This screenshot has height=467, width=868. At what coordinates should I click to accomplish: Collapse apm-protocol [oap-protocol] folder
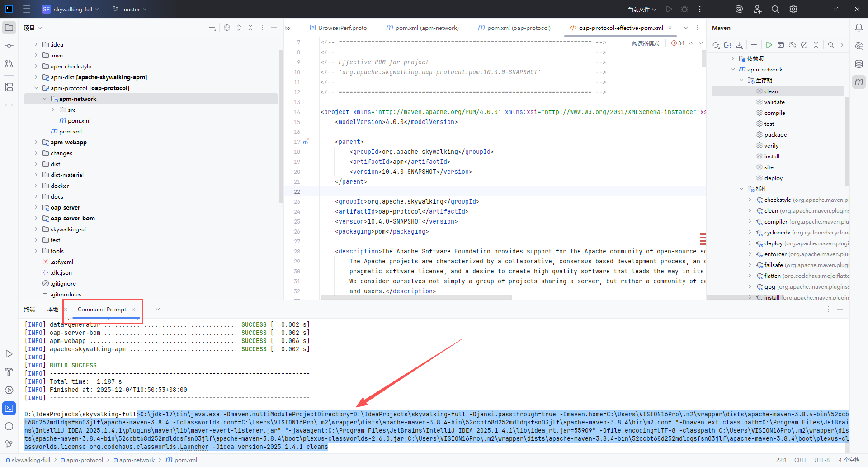pos(36,88)
